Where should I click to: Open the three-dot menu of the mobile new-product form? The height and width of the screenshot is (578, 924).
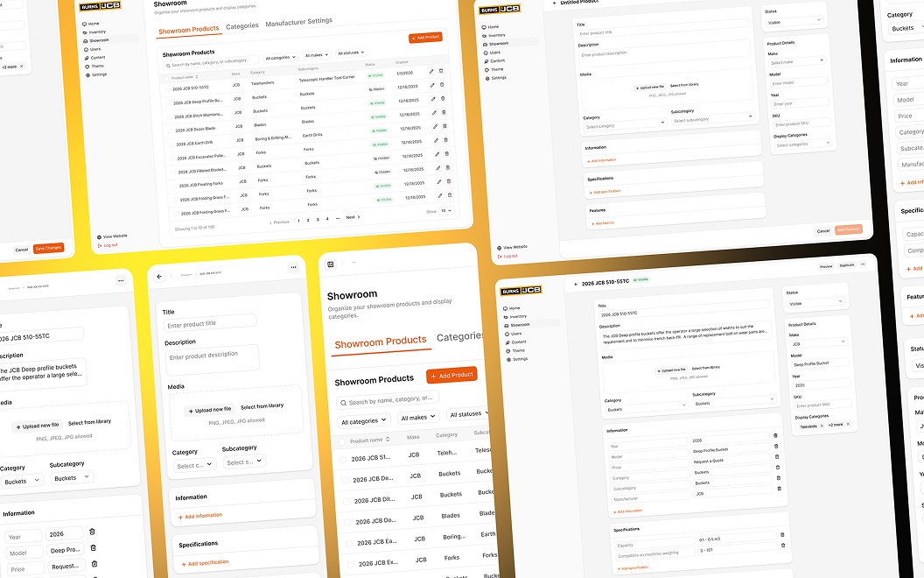click(293, 267)
